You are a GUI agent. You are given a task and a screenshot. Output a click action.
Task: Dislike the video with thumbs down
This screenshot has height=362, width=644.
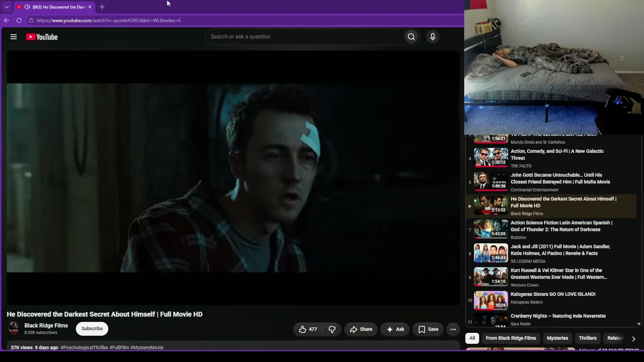[x=332, y=329]
